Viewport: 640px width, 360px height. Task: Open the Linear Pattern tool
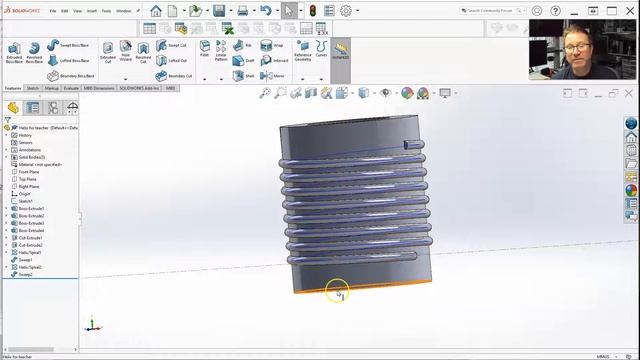coord(221,51)
